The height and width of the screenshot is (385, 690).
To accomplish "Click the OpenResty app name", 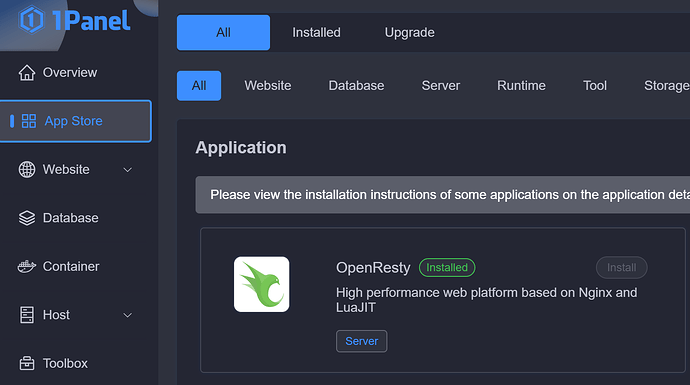I will pos(373,268).
